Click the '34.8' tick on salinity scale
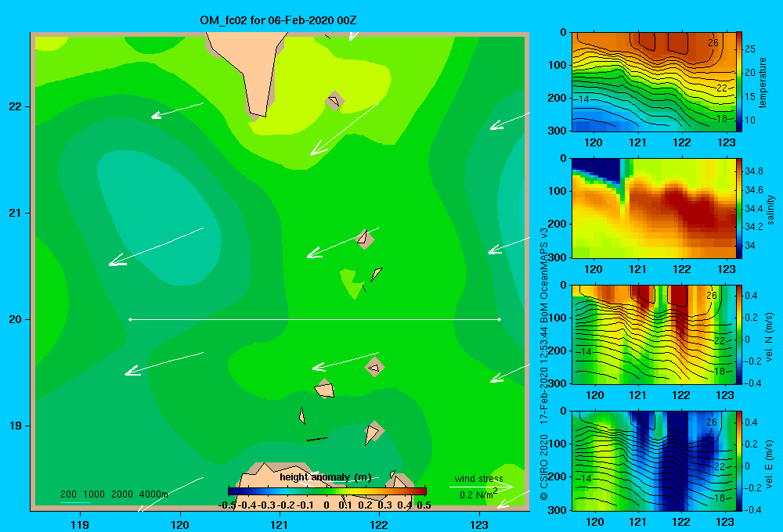Viewport: 783px width, 532px height. pyautogui.click(x=754, y=171)
